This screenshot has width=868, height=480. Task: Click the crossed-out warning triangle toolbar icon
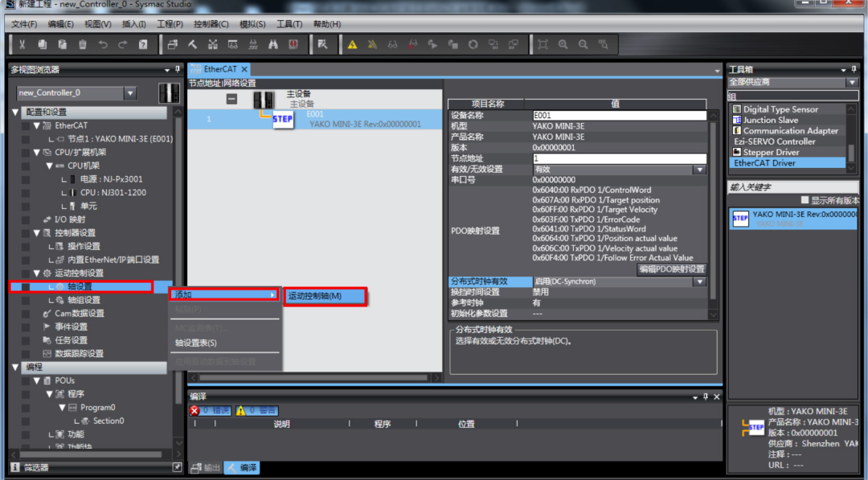point(372,44)
